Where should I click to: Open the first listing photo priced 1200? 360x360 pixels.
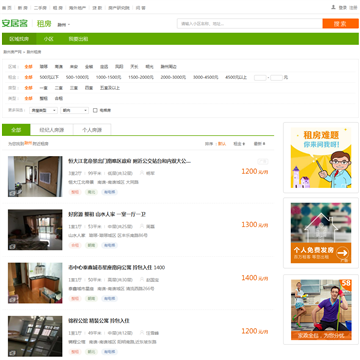35,176
